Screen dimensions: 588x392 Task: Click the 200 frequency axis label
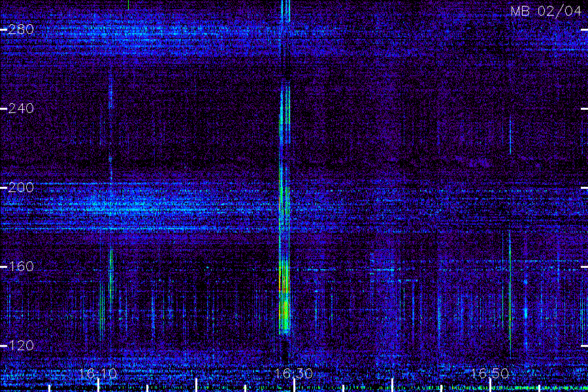pos(21,188)
